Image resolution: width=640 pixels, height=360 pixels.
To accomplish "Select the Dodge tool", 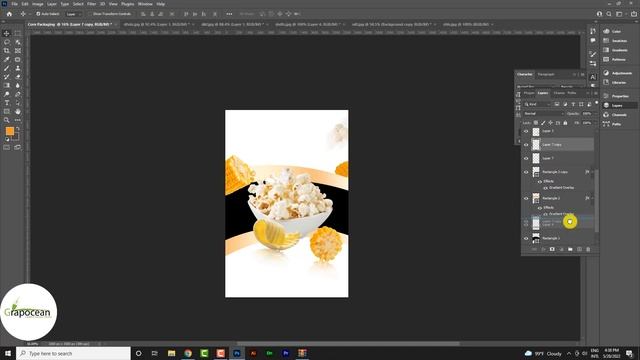I will pyautogui.click(x=7, y=94).
